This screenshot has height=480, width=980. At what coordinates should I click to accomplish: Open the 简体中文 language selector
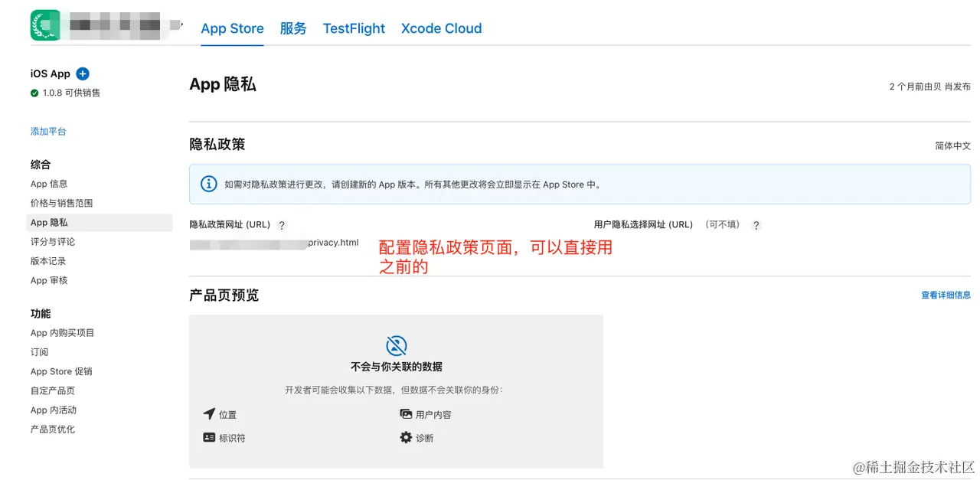[x=952, y=145]
